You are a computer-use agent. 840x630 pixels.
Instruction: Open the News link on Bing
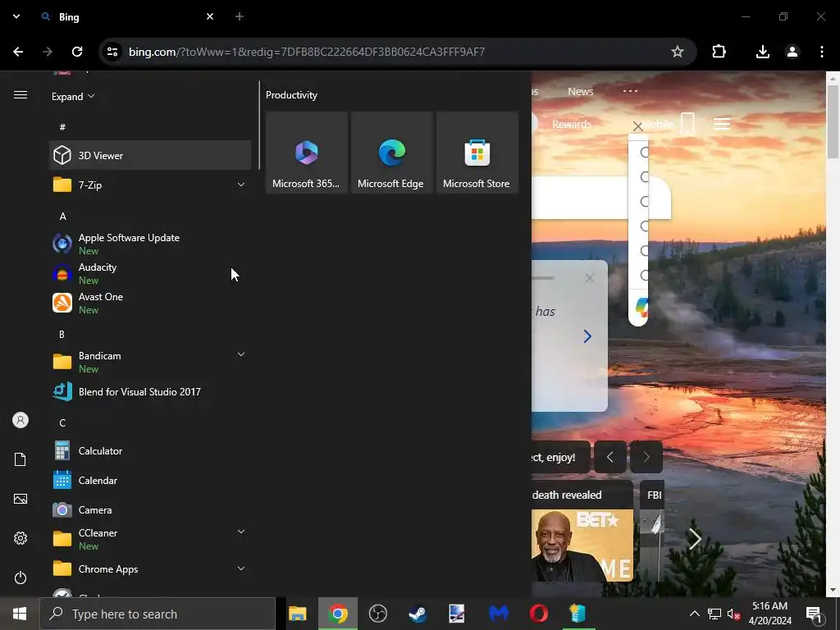point(581,91)
